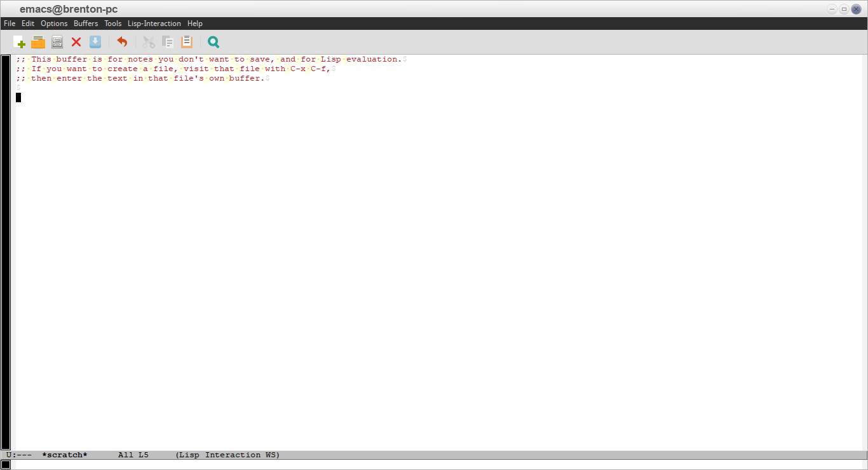Open the File menu

(10, 23)
